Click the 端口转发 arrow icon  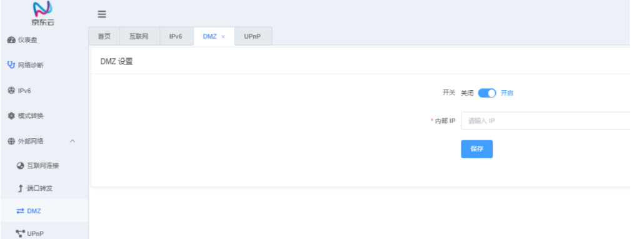tap(21, 188)
